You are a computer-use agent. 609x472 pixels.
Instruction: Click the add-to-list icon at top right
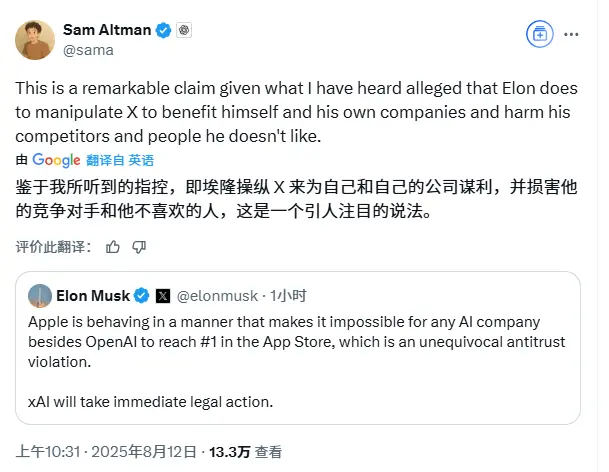pos(539,33)
